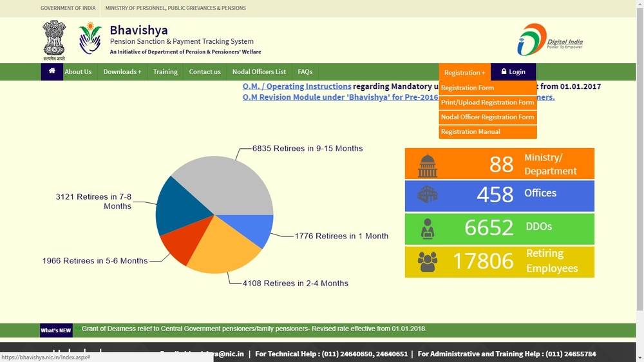Click the Indian national emblem logo
This screenshot has width=644, height=362.
[x=54, y=41]
